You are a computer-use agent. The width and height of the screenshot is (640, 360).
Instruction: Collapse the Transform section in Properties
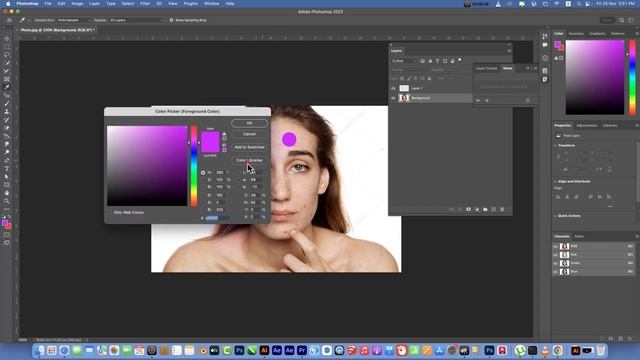click(x=556, y=145)
